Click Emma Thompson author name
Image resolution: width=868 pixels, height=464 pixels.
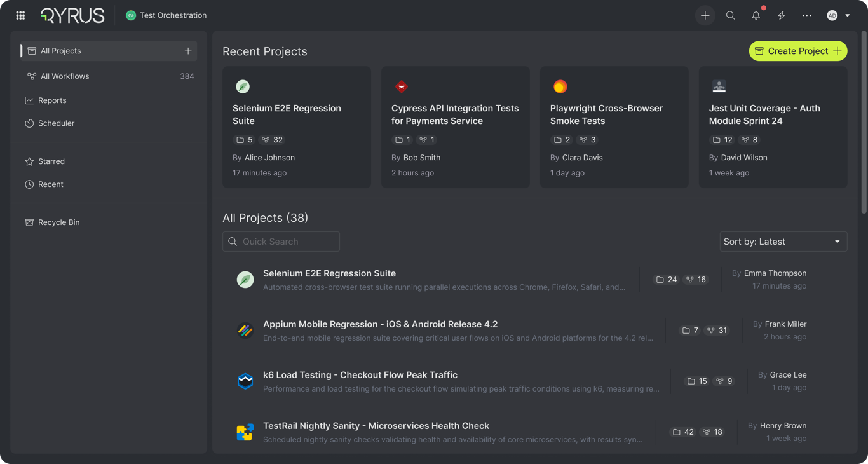pos(775,273)
